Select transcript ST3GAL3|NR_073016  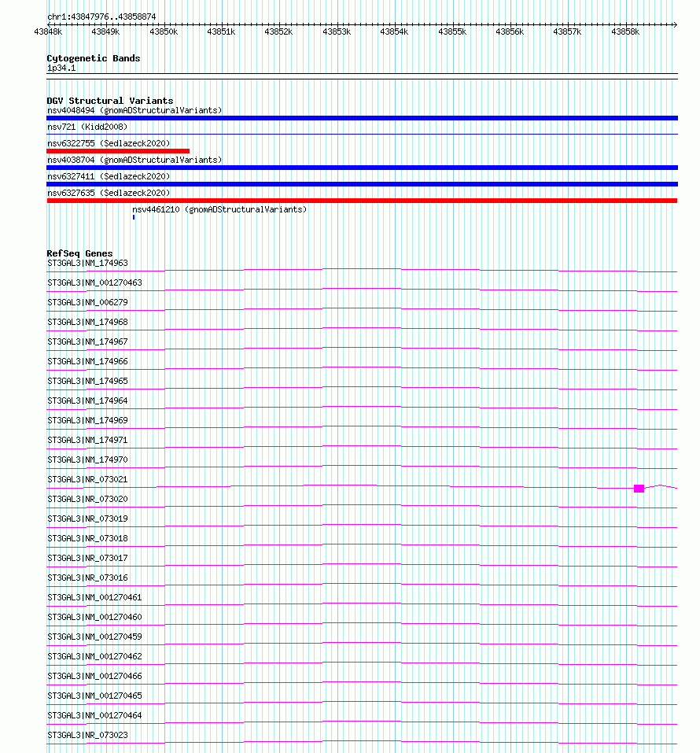(x=88, y=578)
